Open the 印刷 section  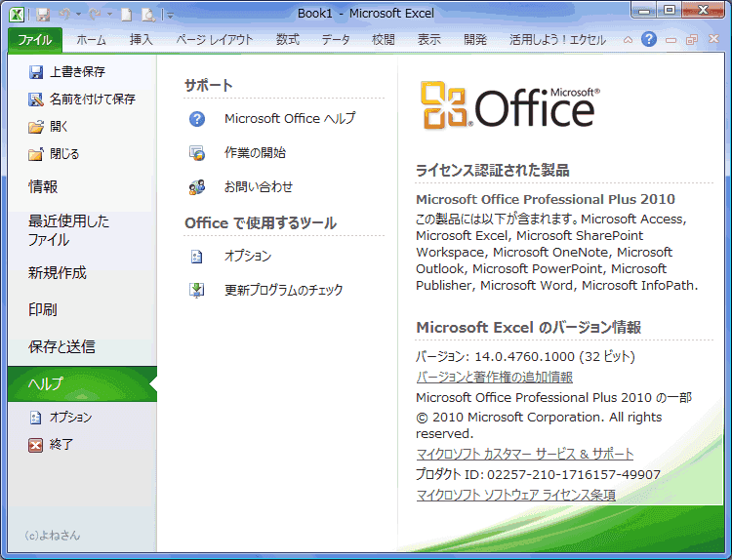[x=43, y=309]
